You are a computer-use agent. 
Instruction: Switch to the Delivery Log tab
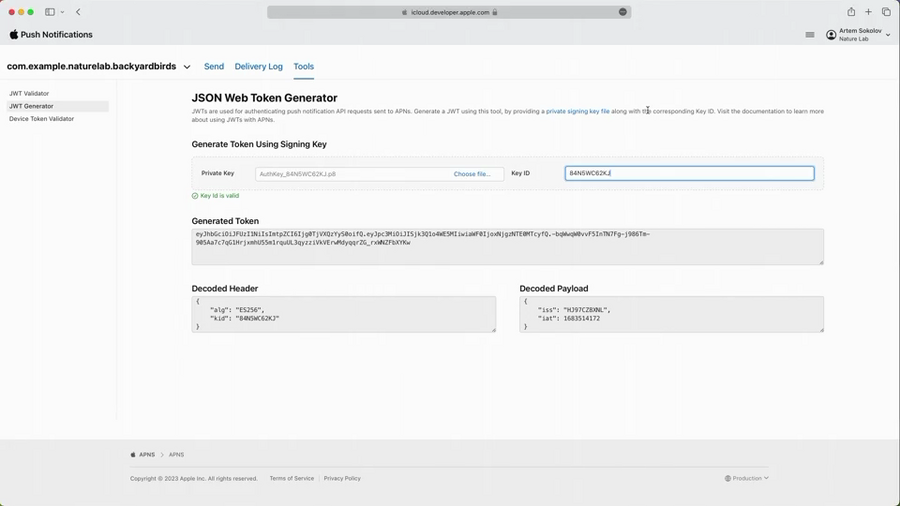pos(258,67)
